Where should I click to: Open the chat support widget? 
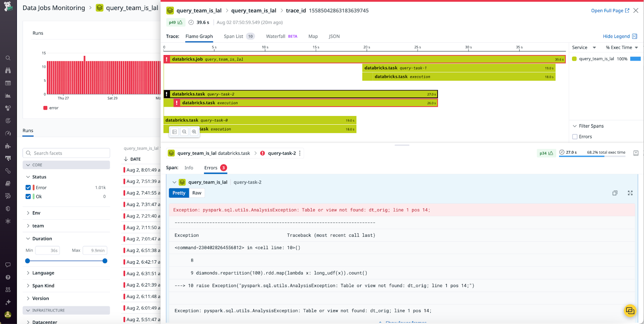(630, 310)
